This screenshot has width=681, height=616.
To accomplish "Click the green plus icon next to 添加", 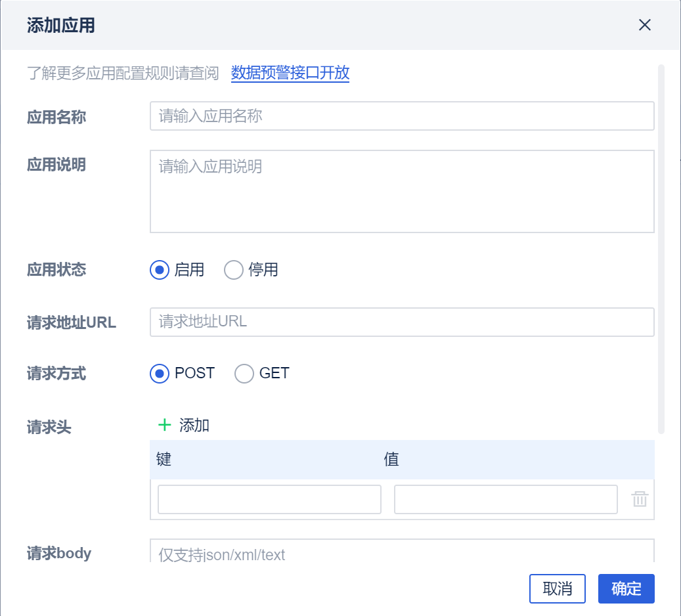I will (x=164, y=425).
